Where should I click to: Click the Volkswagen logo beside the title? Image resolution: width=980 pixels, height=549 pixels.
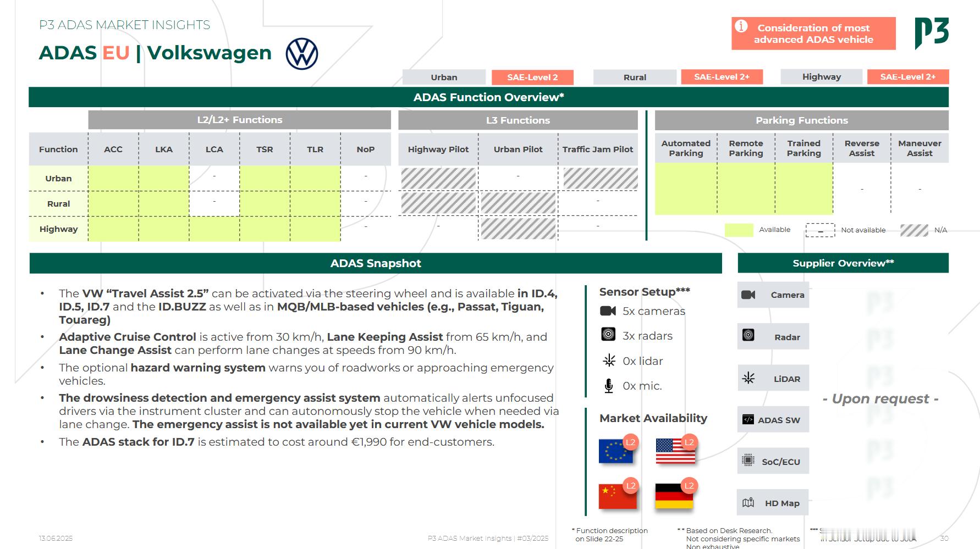302,54
